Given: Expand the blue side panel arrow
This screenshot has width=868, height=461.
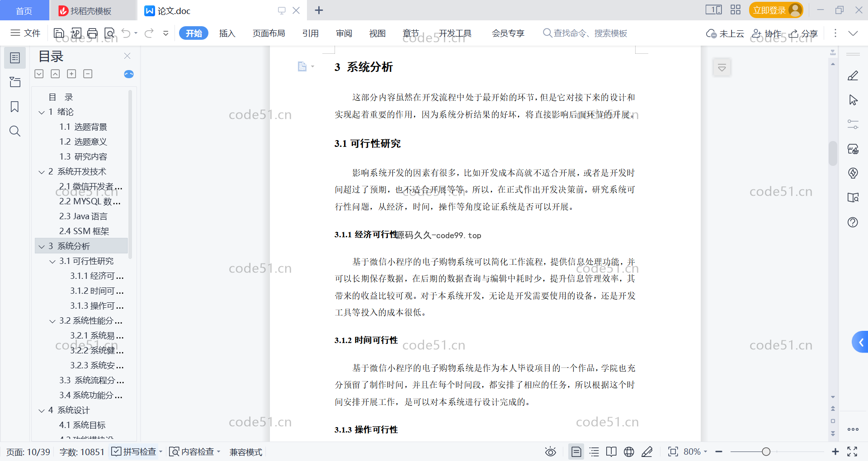Looking at the screenshot, I should [x=860, y=342].
